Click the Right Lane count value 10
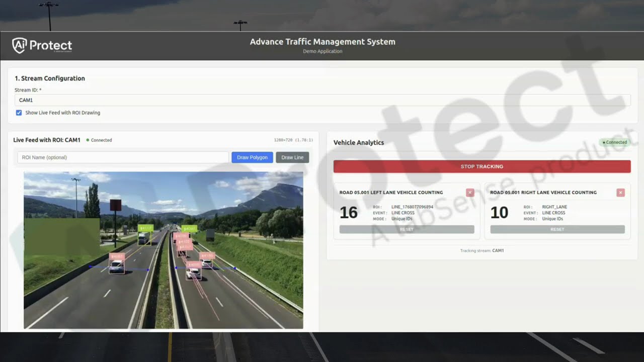This screenshot has height=362, width=644. point(499,213)
